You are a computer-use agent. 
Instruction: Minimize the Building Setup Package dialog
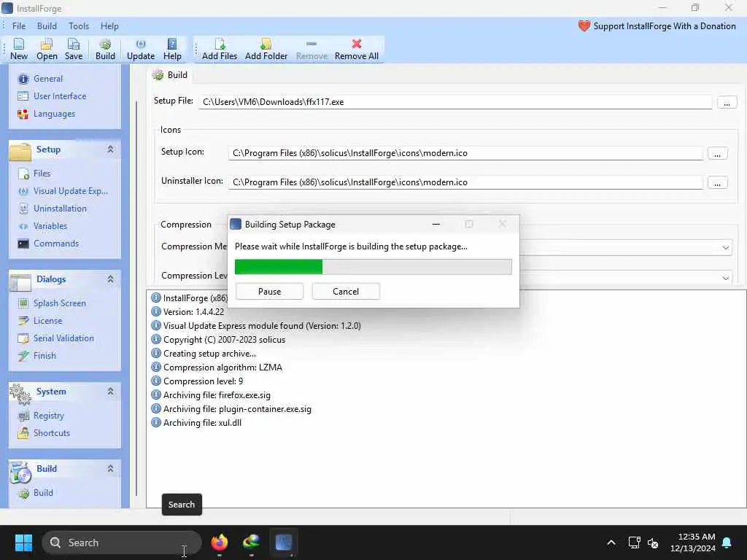(436, 225)
